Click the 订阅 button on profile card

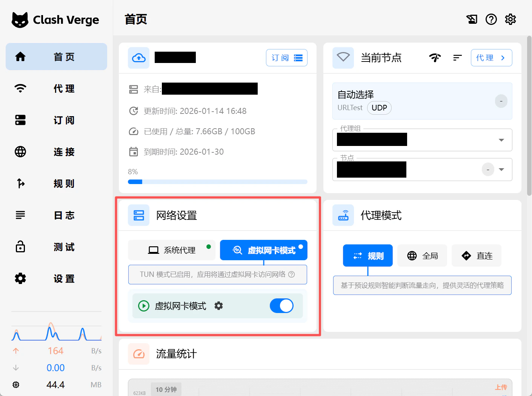[286, 57]
